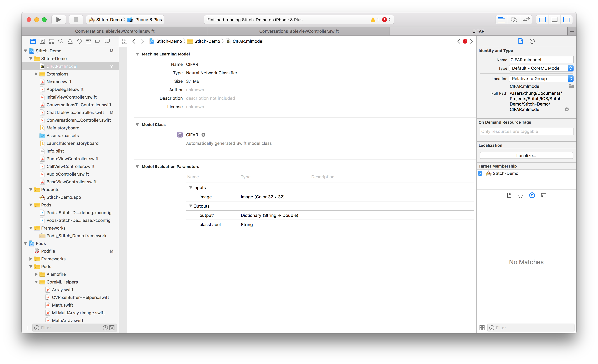Open the File Template library
The width and height of the screenshot is (598, 364).
pyautogui.click(x=509, y=195)
